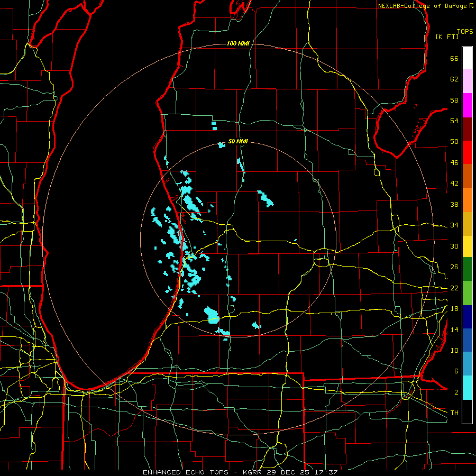Click the white 66 kft legend color
The height and width of the screenshot is (476, 476).
click(467, 58)
